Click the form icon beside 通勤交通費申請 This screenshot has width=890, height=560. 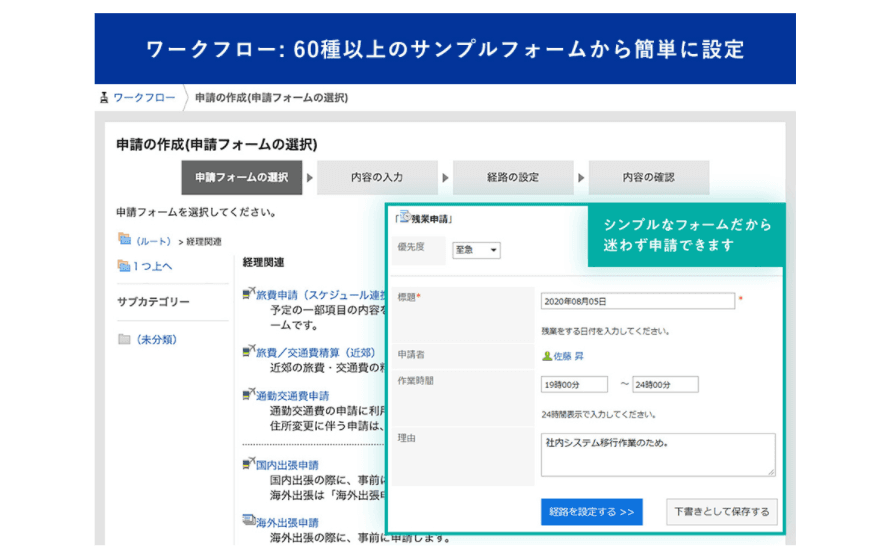point(249,394)
